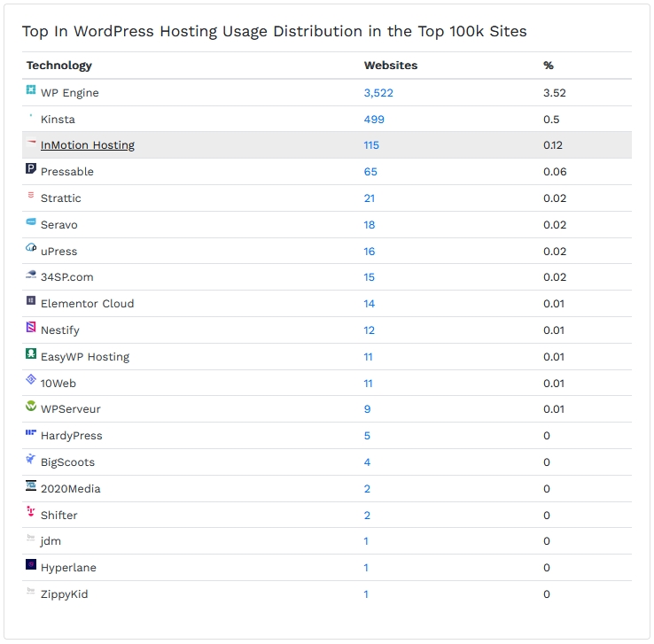
Task: Open WP Engine's 3,522 websites count
Action: (378, 93)
